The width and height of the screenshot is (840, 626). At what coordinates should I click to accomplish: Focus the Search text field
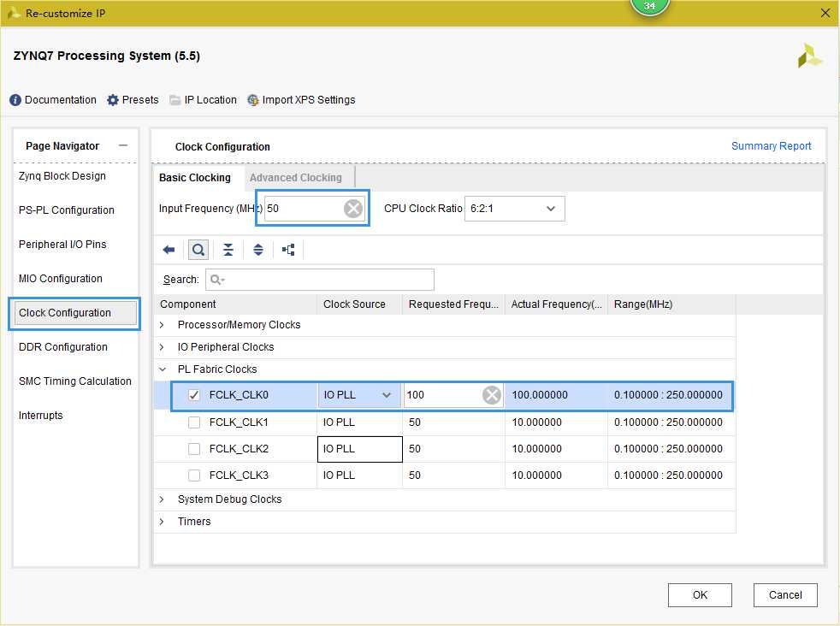[x=320, y=280]
